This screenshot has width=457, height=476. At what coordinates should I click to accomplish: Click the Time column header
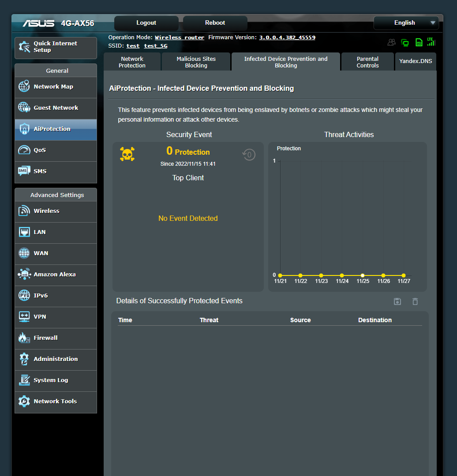coord(125,320)
